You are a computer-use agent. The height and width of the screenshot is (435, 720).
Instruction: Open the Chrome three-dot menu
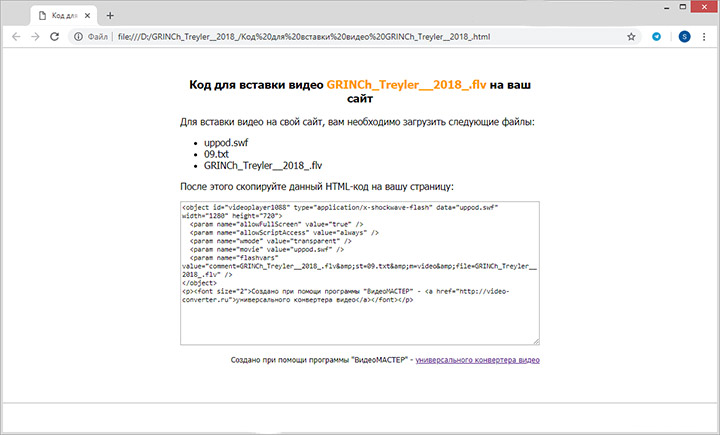[x=704, y=37]
